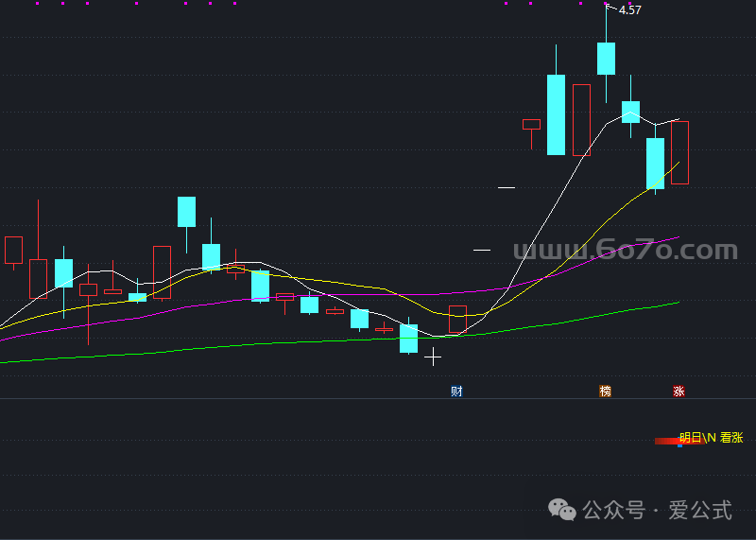
Task: Click the WeChat logo beside 公众号
Action: click(x=564, y=511)
